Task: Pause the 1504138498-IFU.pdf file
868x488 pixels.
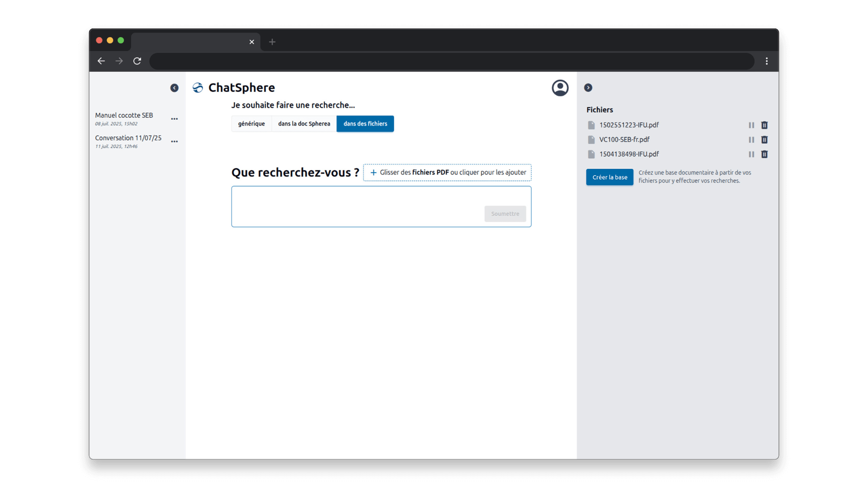Action: click(x=751, y=154)
